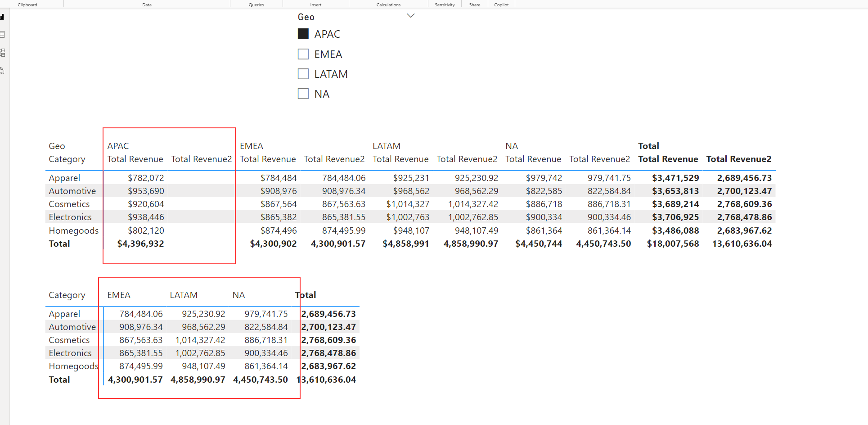The width and height of the screenshot is (868, 425).
Task: Click the LATAM column header in the bottom matrix
Action: click(184, 295)
